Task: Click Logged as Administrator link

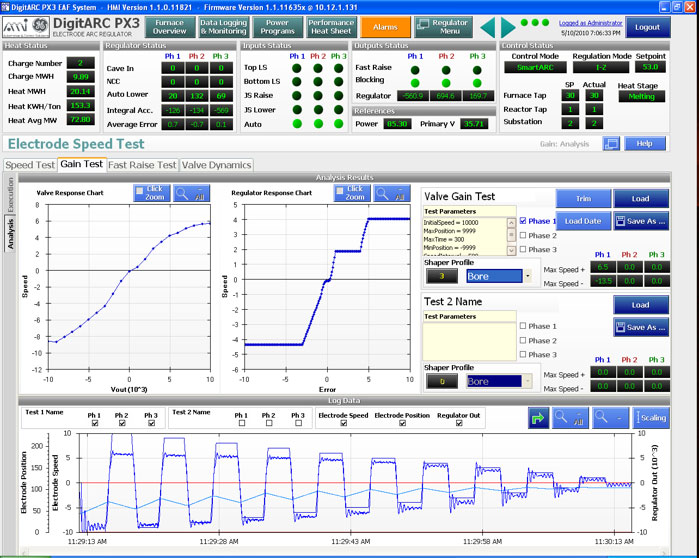Action: (x=591, y=23)
